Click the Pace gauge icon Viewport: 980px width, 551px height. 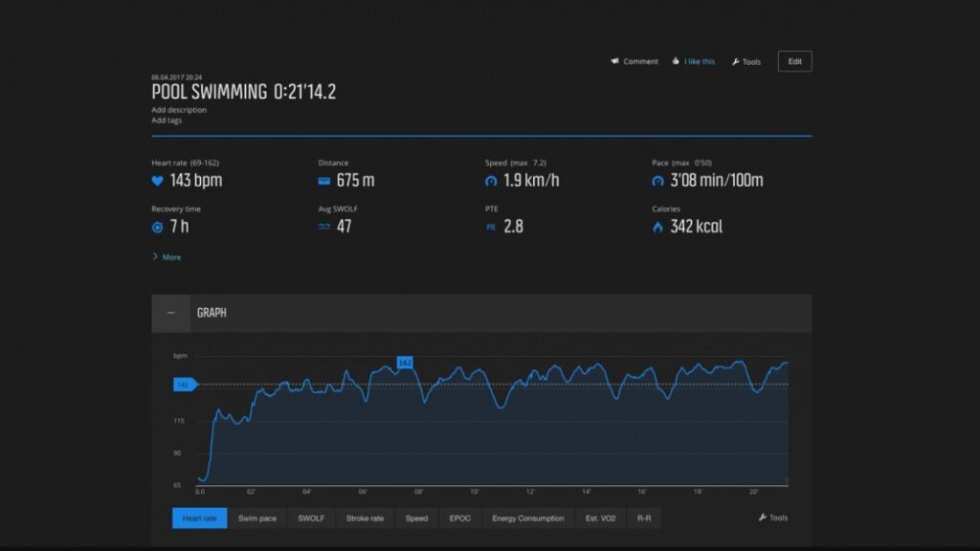coord(657,180)
